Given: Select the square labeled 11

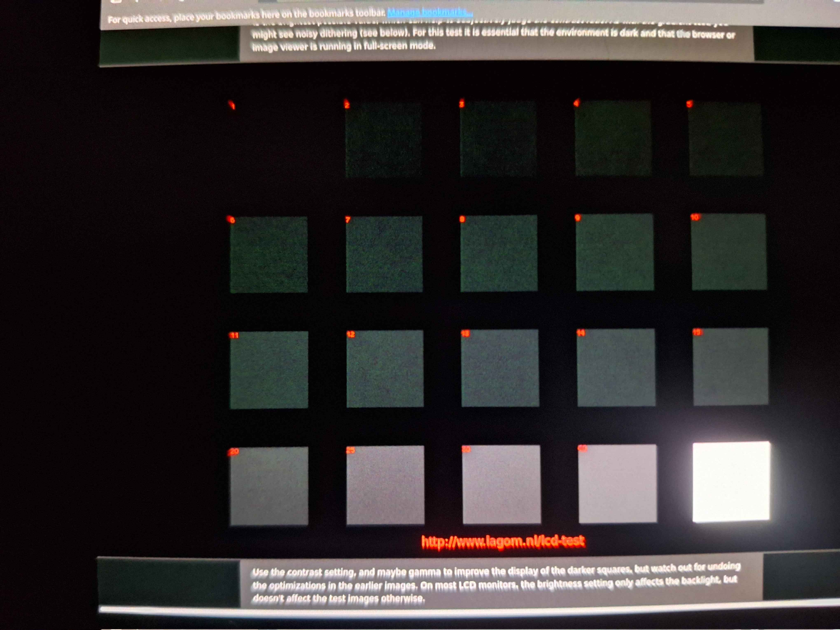Looking at the screenshot, I should pos(269,370).
